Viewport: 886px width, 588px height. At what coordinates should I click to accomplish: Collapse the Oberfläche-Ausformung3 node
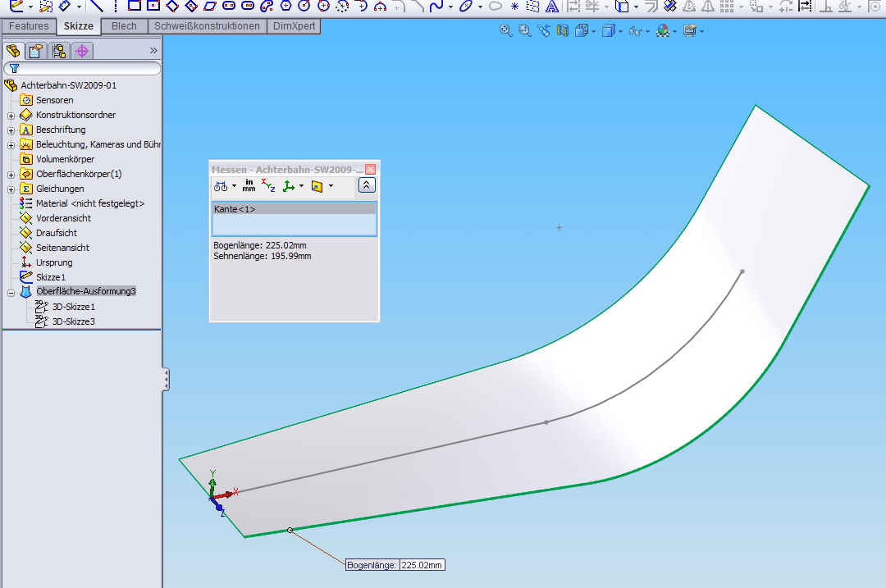click(11, 292)
